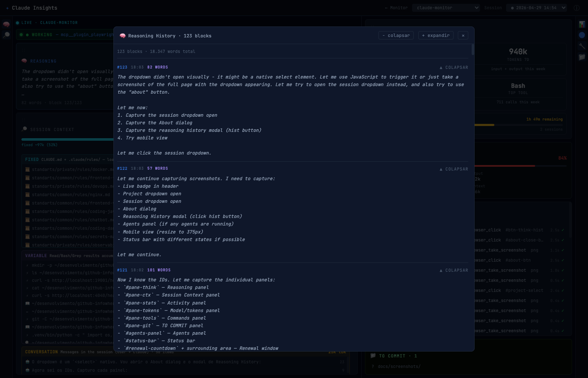Click the Reasoning History modal scrollbar
The height and width of the screenshot is (378, 588).
pyautogui.click(x=473, y=50)
